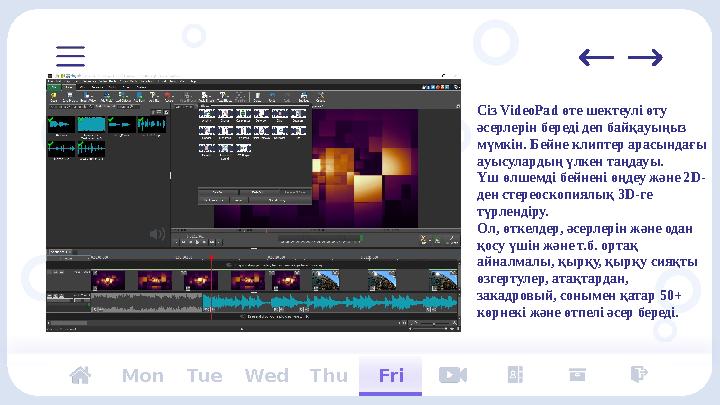The width and height of the screenshot is (720, 405).
Task: Switch to the Mon tab
Action: (x=143, y=376)
